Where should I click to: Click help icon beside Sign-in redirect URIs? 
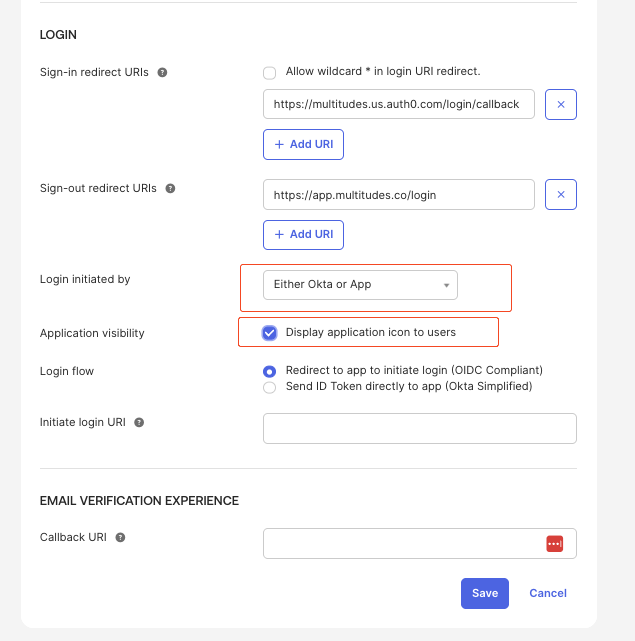[x=163, y=72]
